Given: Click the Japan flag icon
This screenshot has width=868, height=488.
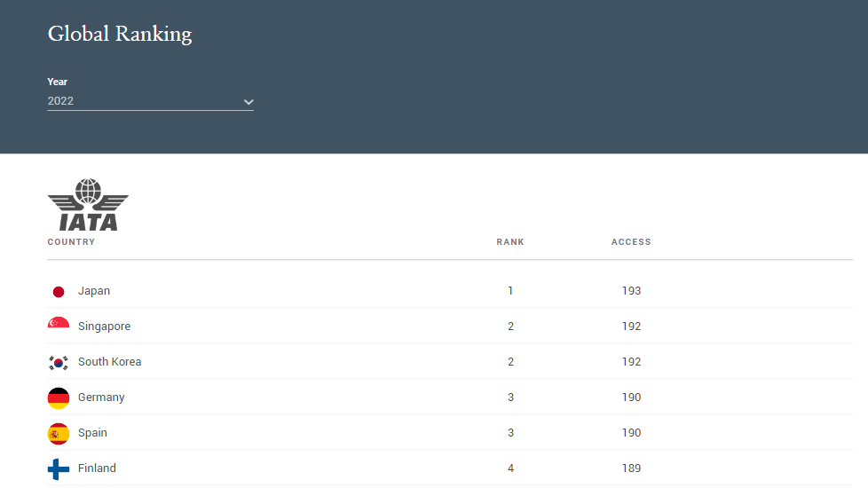Looking at the screenshot, I should point(58,292).
